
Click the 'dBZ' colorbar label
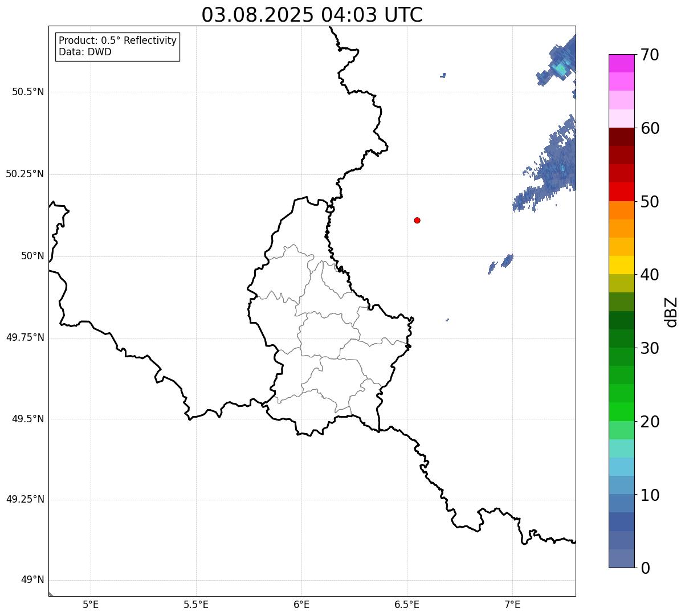coord(671,312)
